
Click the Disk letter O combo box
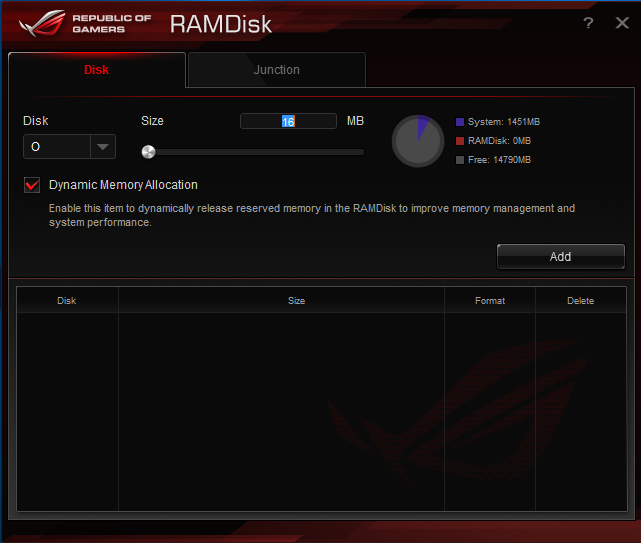click(x=69, y=146)
